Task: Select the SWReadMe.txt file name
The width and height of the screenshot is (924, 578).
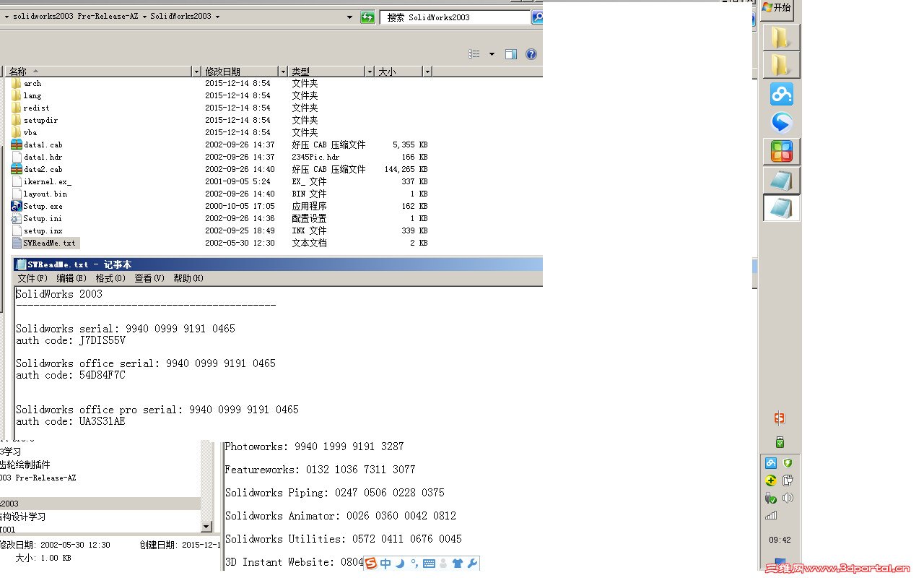Action: pyautogui.click(x=49, y=243)
